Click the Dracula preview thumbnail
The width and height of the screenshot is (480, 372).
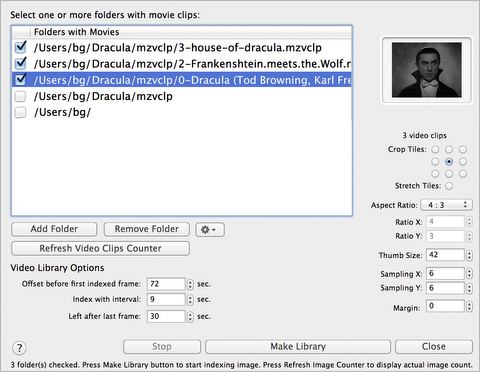[x=427, y=70]
